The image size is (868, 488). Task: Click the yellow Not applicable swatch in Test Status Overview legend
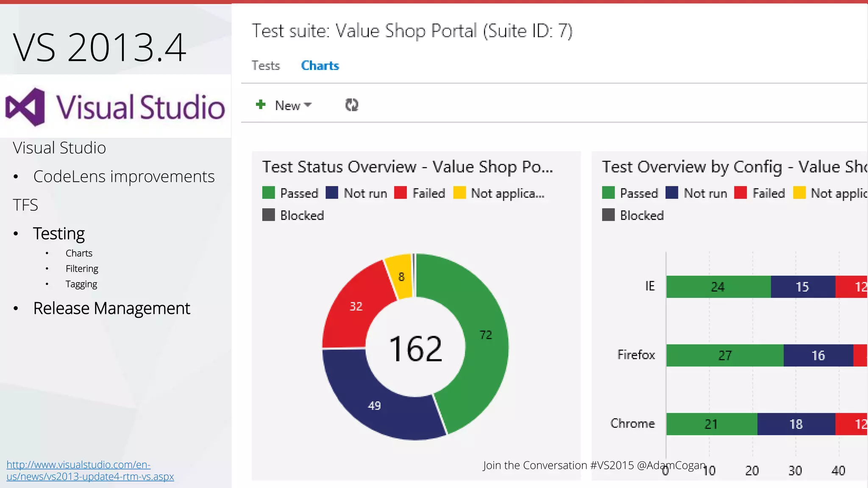tap(459, 193)
